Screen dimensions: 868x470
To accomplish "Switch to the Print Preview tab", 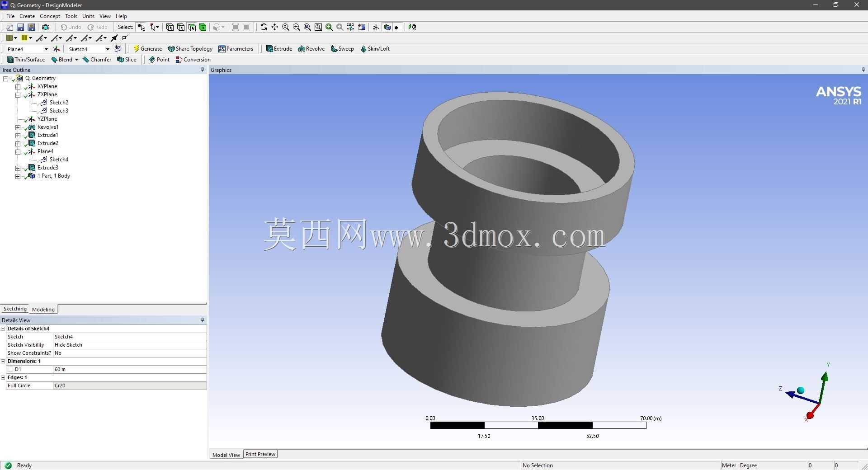I will pos(260,454).
